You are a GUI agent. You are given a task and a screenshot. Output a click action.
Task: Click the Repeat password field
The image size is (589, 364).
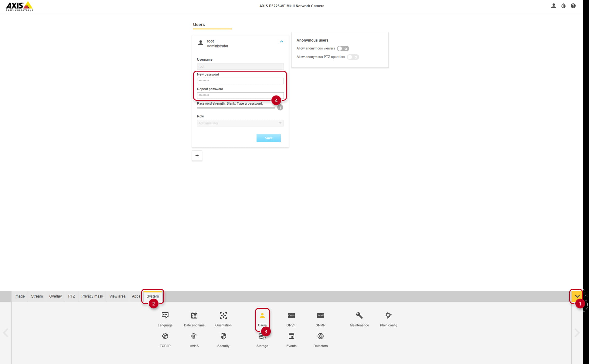click(240, 96)
